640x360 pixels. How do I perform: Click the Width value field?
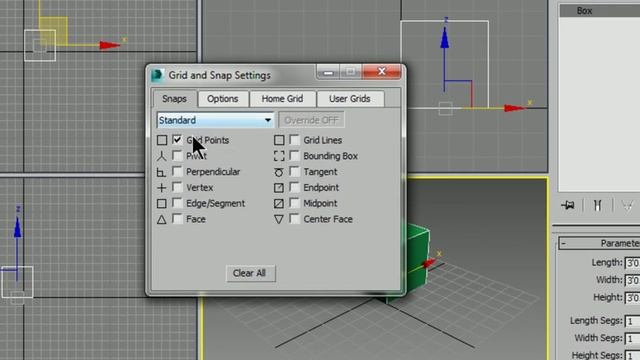pyautogui.click(x=632, y=280)
